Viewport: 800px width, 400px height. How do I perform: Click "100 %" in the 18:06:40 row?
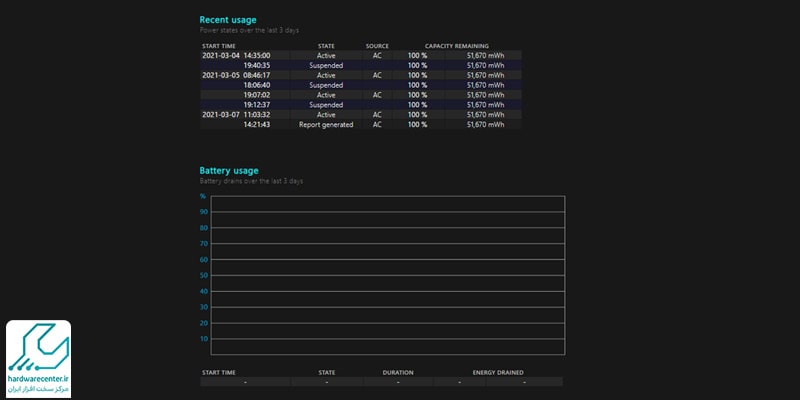pyautogui.click(x=417, y=85)
